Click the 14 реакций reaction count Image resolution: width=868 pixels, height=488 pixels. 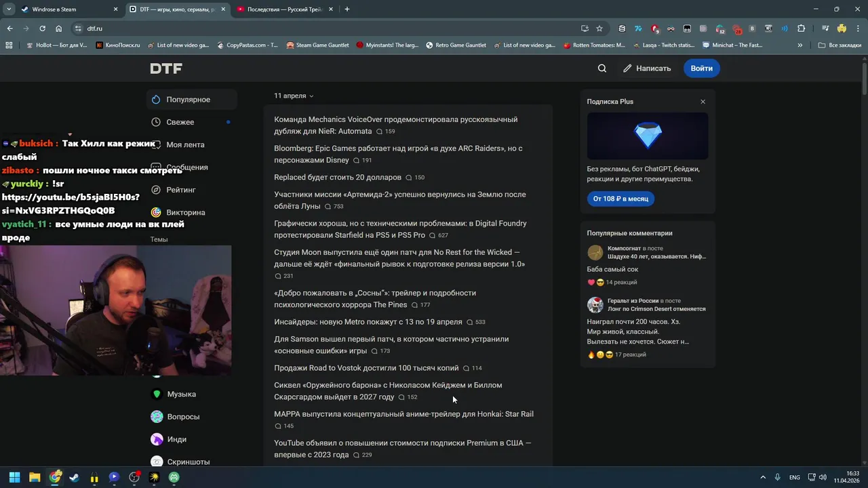(x=621, y=282)
